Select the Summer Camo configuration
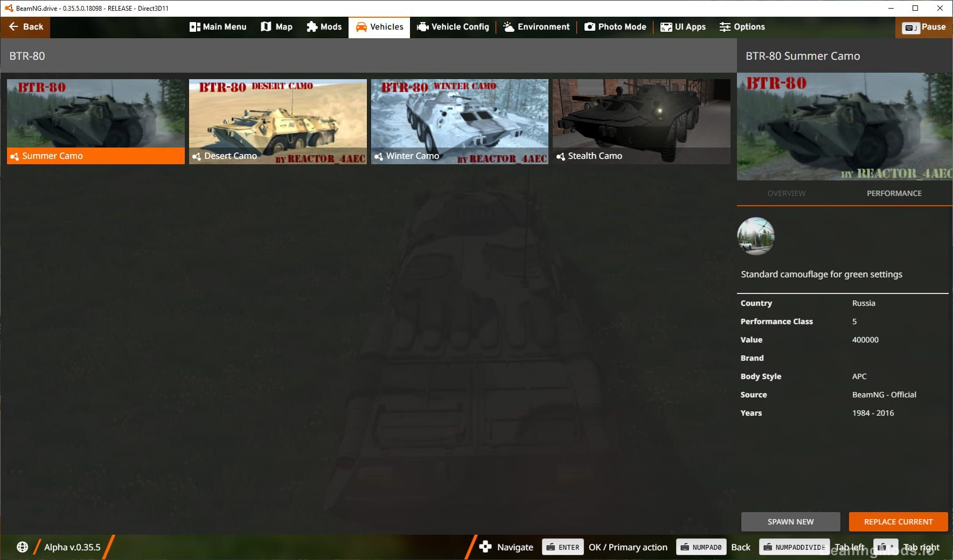 tap(96, 122)
